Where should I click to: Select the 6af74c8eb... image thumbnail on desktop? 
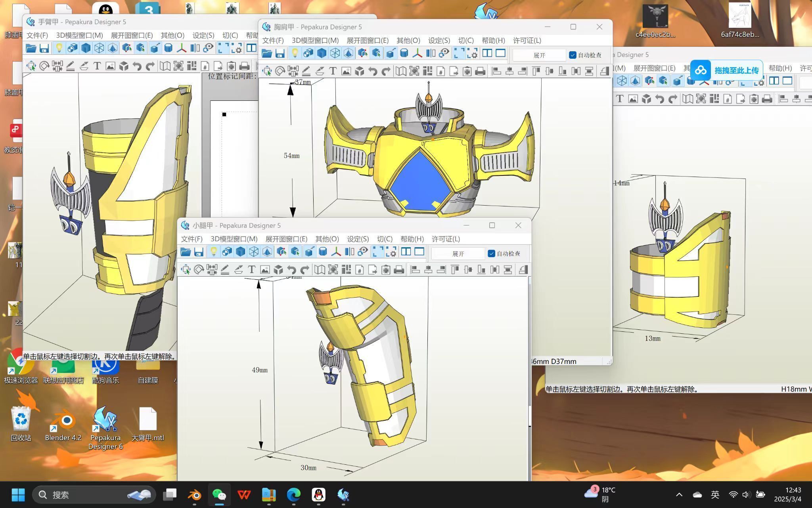(740, 21)
